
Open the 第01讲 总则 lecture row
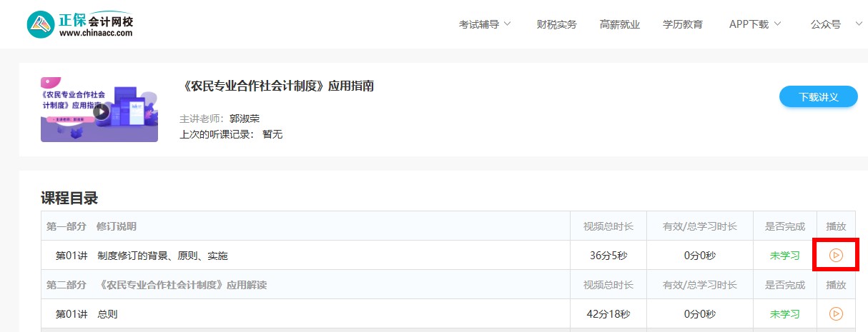(87, 314)
